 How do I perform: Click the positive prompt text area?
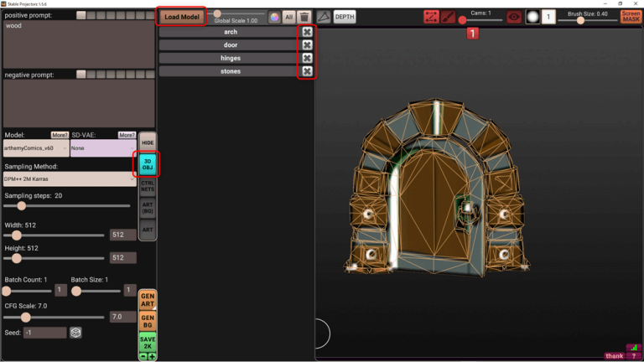(x=79, y=44)
